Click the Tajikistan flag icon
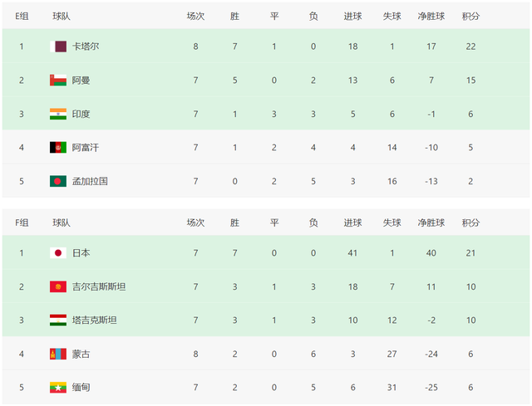 [x=58, y=320]
